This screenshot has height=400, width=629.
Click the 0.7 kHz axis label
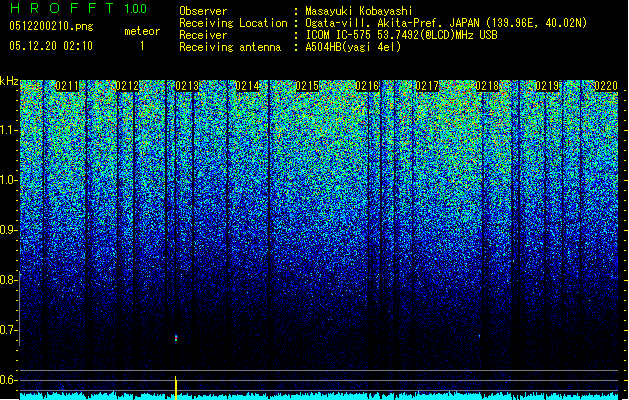[x=9, y=330]
